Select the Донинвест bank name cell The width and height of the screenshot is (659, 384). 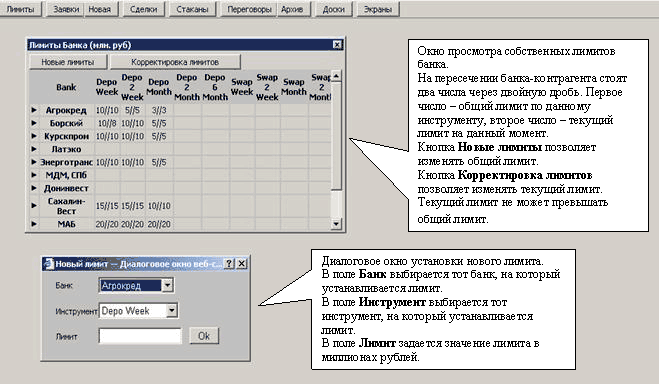pos(66,188)
